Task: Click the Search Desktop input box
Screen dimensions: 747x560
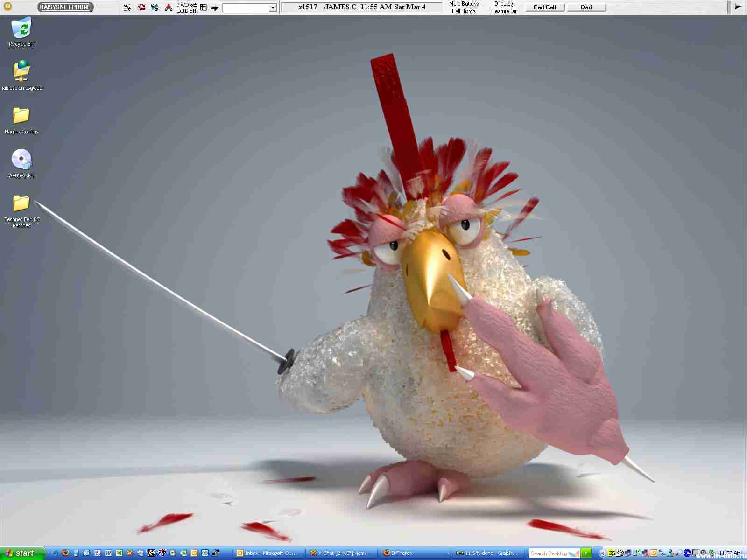Action: [554, 553]
